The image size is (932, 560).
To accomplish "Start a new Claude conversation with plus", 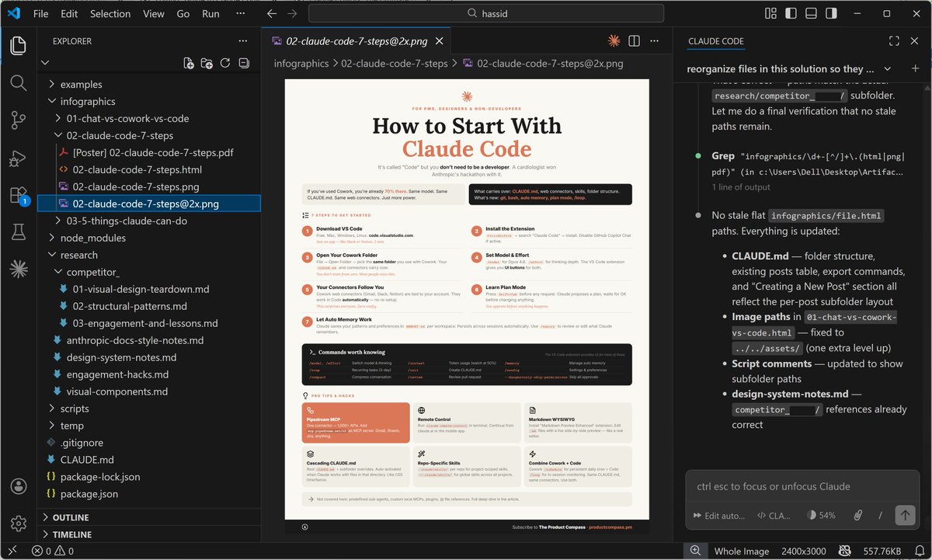I will tap(915, 68).
